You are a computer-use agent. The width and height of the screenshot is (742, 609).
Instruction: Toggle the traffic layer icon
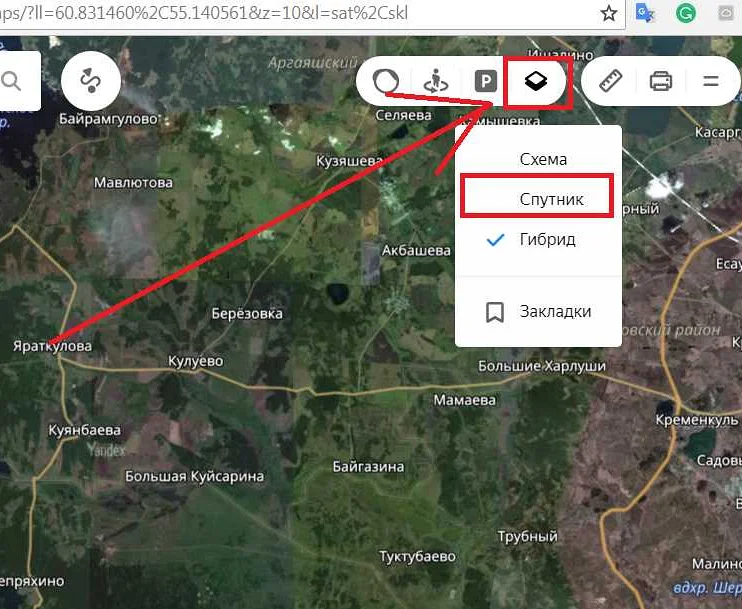(x=386, y=81)
